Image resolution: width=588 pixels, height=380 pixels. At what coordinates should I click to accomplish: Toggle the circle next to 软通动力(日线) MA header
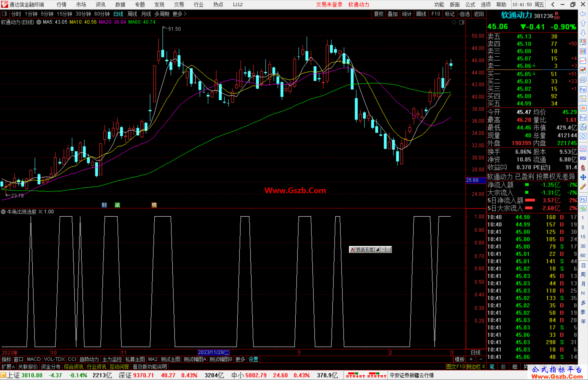coord(39,22)
